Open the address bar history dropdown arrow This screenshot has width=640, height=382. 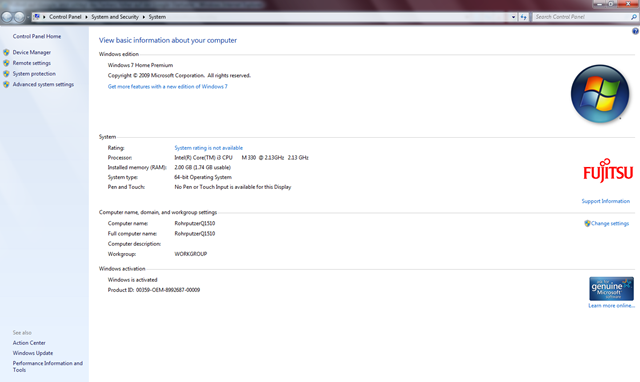(x=513, y=17)
